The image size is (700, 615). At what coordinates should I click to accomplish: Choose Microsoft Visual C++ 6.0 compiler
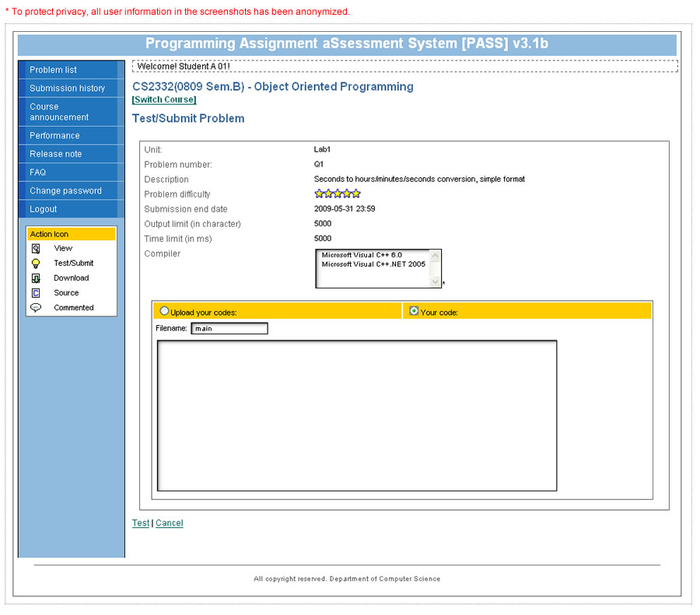pos(361,255)
